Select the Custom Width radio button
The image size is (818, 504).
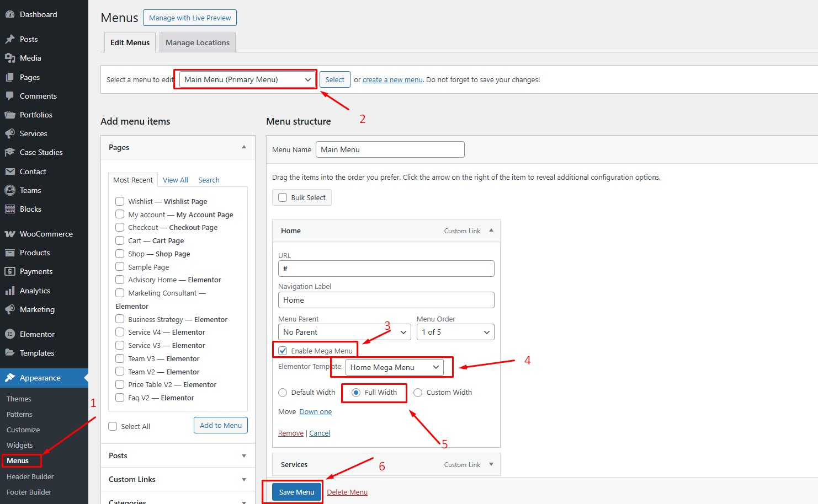(418, 393)
